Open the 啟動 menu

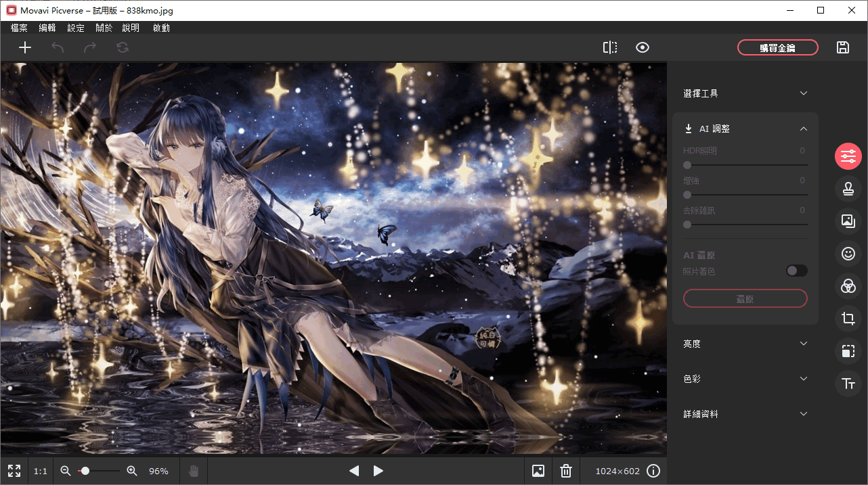click(x=161, y=28)
